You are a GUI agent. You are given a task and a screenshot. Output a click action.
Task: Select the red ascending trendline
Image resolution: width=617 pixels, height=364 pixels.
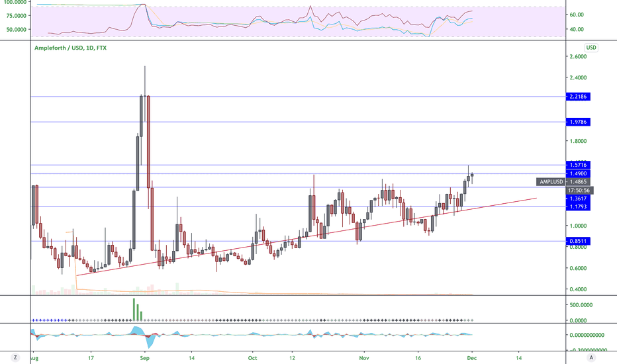tap(307, 237)
